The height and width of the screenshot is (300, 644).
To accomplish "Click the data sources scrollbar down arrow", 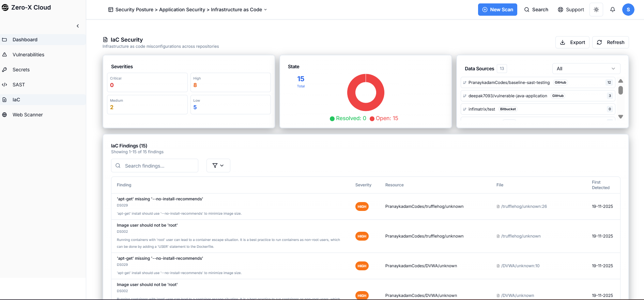I will pos(620,117).
